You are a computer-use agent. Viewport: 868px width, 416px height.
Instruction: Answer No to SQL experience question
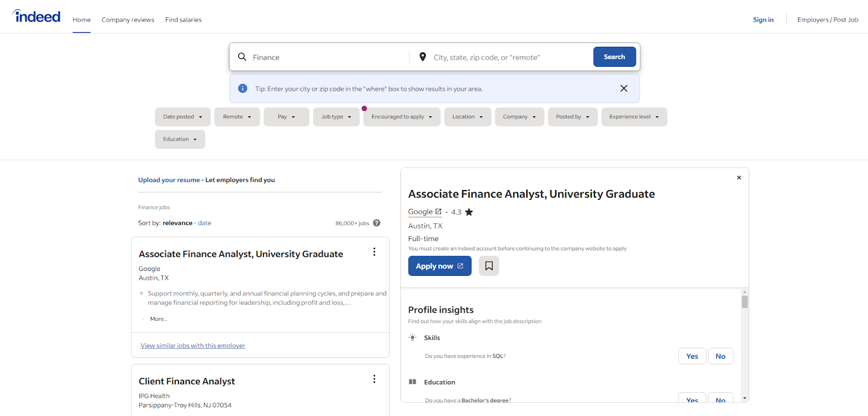point(720,356)
